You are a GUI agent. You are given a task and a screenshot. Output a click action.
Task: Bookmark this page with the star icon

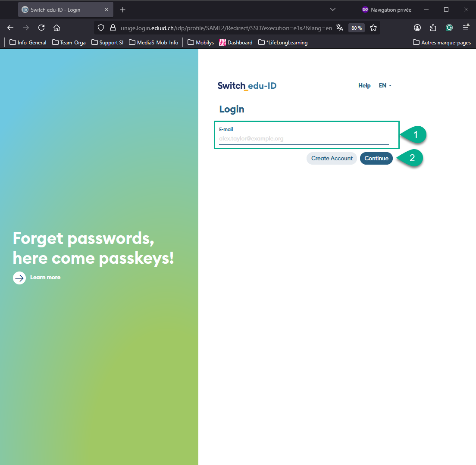[373, 28]
